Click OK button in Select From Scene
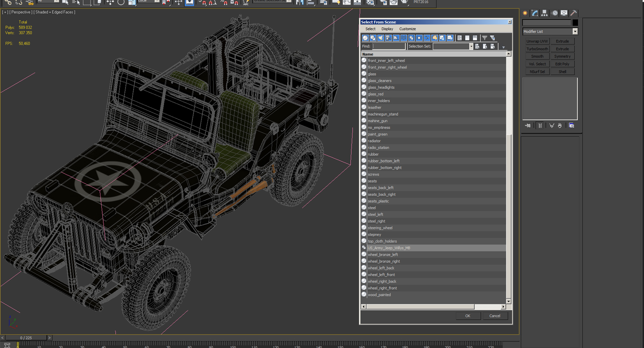This screenshot has height=348, width=644. [x=468, y=316]
